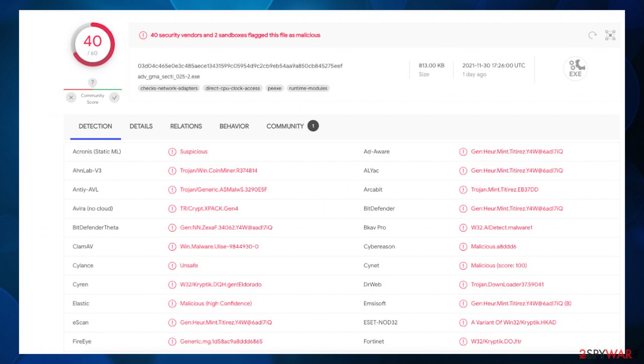Image resolution: width=644 pixels, height=364 pixels.
Task: Click the warning icon on the DrWeb row
Action: pos(463,284)
